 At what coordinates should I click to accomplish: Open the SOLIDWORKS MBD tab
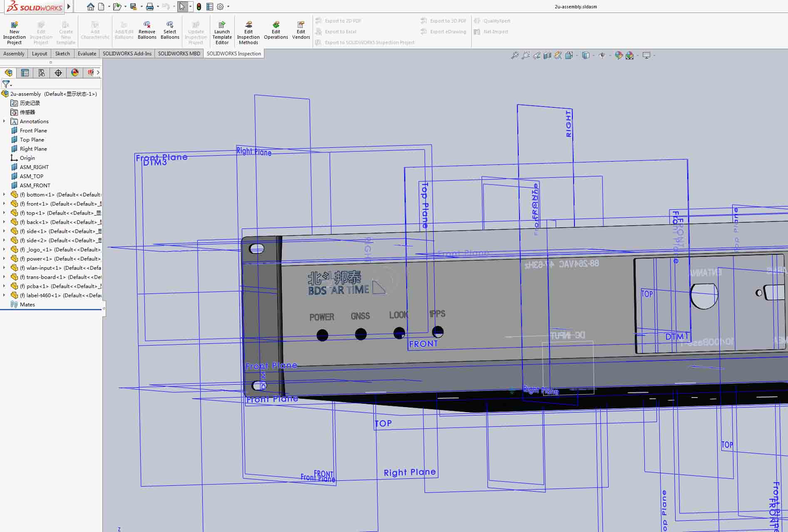pyautogui.click(x=179, y=54)
